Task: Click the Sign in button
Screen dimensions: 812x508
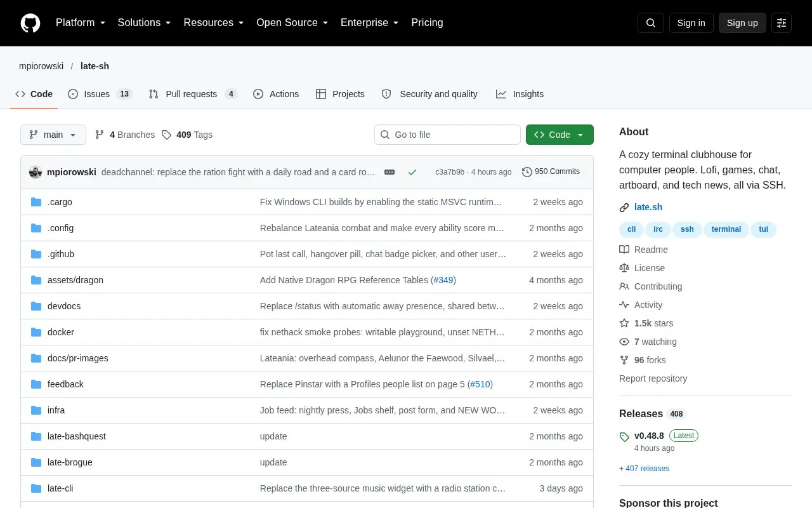Action: pos(691,23)
